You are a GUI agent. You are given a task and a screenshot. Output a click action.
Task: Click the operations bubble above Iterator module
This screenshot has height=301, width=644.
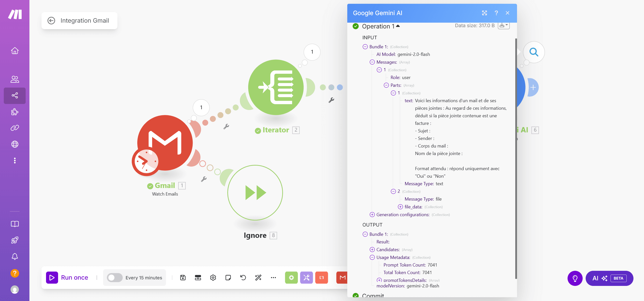312,52
